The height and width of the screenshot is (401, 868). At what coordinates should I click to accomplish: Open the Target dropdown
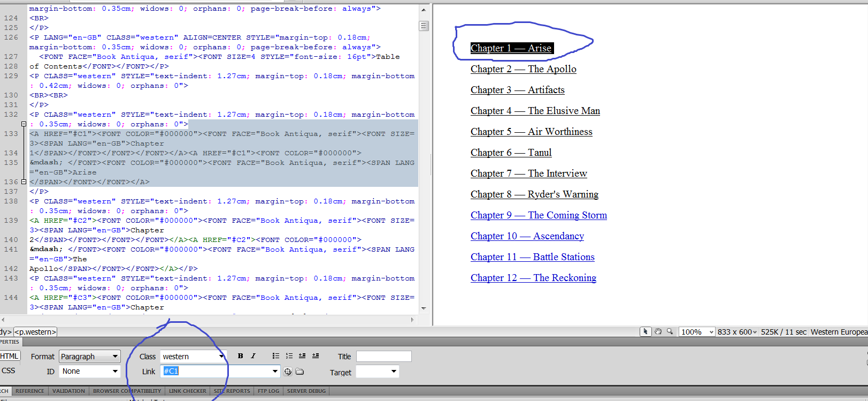pos(378,372)
